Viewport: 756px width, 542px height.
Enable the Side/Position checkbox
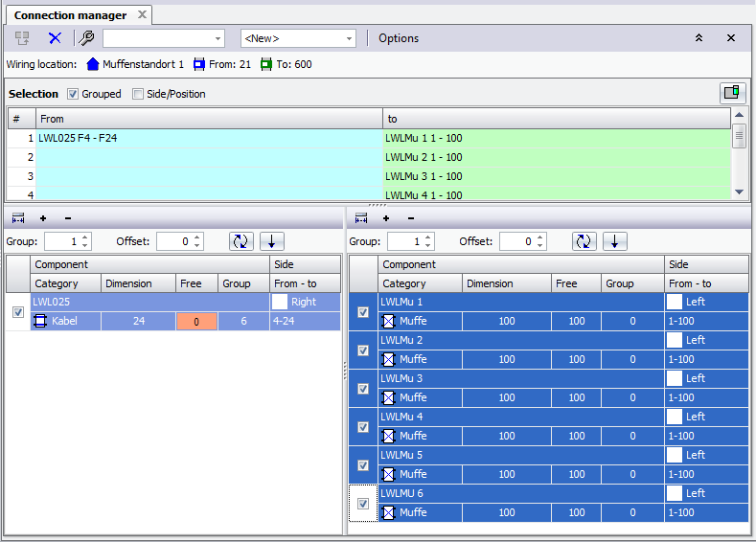pyautogui.click(x=138, y=94)
